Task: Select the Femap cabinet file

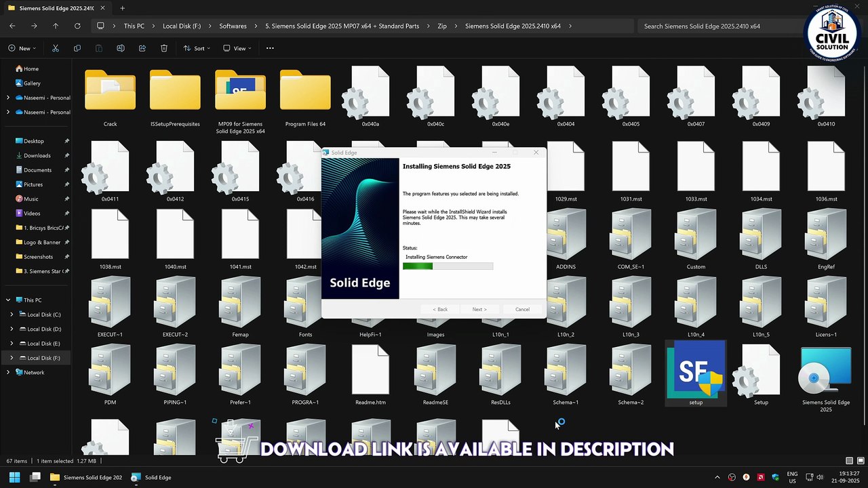Action: (x=240, y=306)
